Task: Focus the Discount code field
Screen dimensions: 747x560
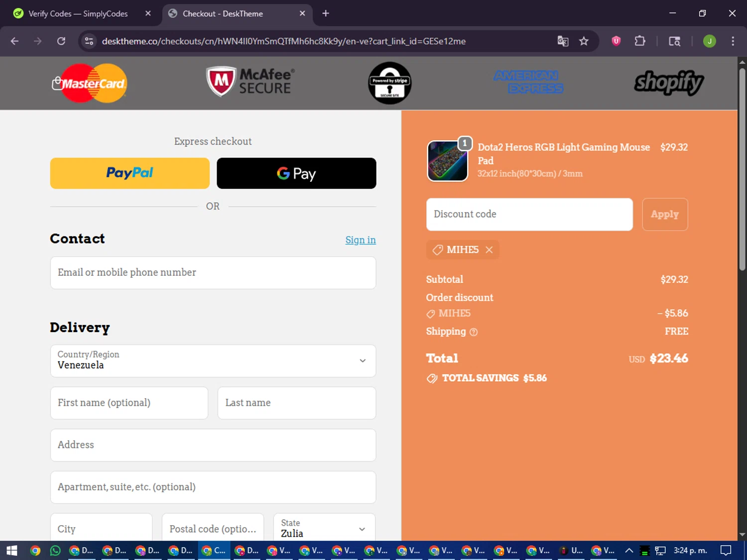Action: point(529,215)
